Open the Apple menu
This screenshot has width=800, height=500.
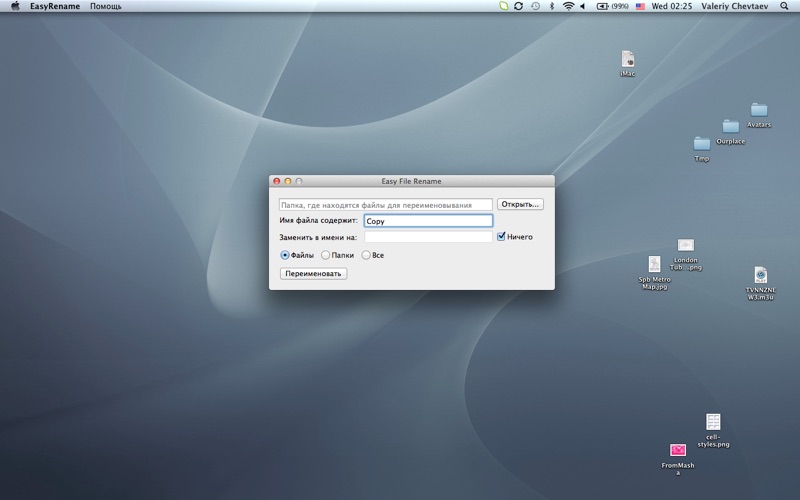click(15, 6)
